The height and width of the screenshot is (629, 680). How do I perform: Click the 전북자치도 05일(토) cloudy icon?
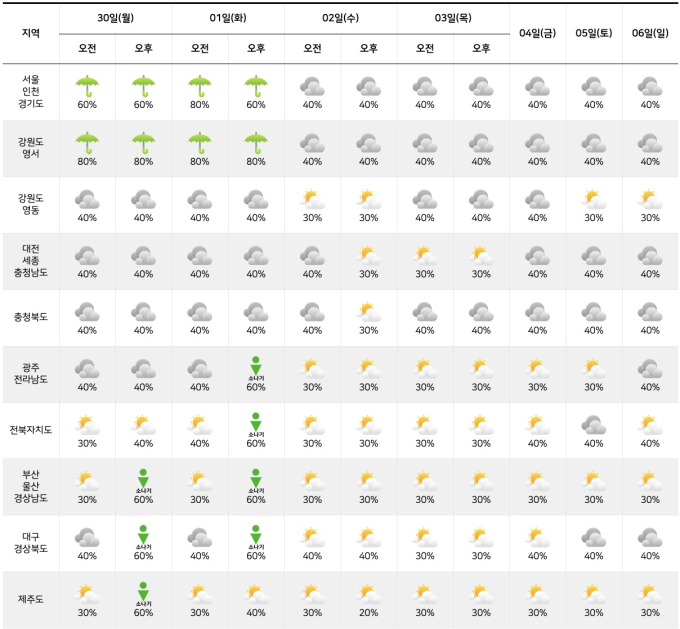[594, 425]
